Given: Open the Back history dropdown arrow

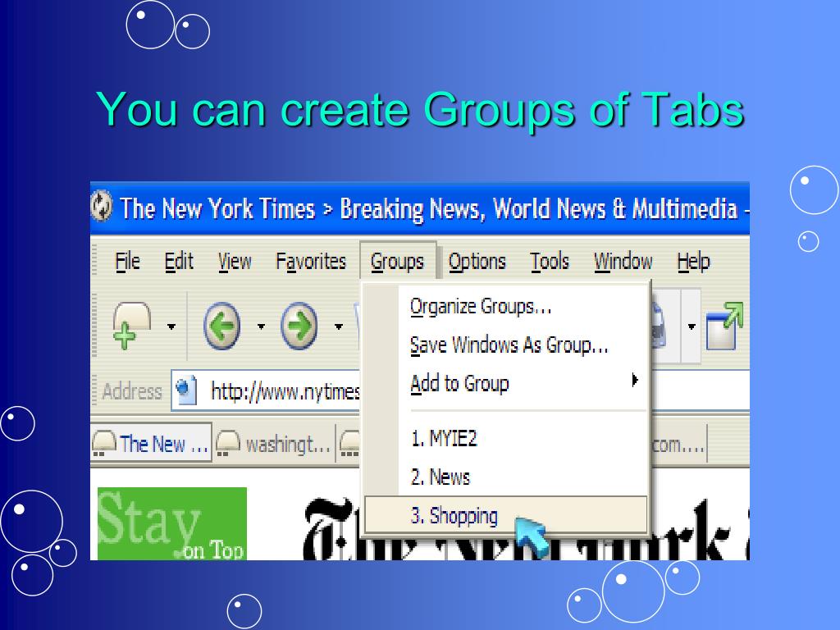Looking at the screenshot, I should (x=261, y=326).
